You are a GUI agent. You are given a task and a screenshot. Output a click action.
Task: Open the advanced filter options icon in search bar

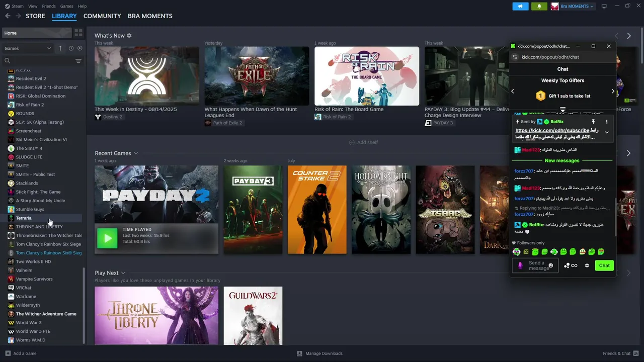pyautogui.click(x=78, y=61)
